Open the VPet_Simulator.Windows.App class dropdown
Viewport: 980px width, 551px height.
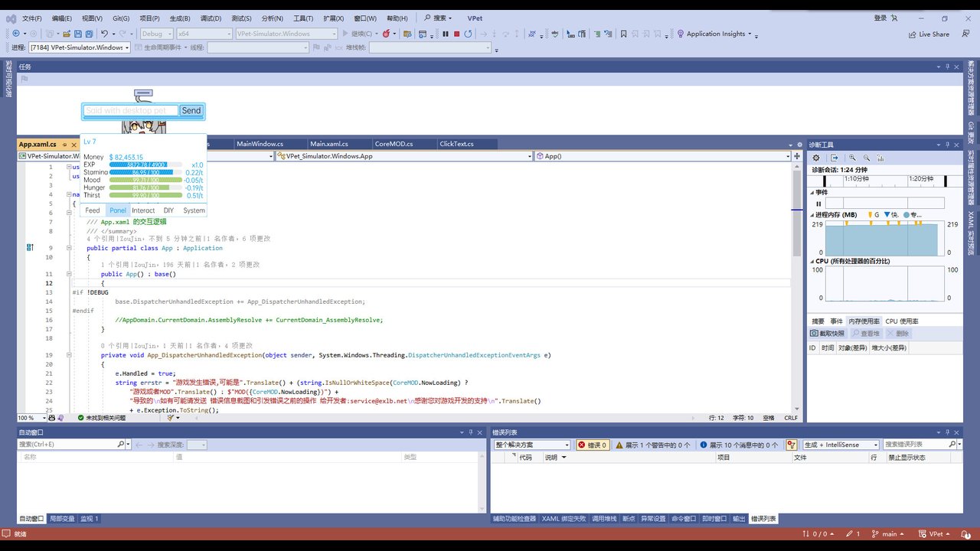click(403, 156)
